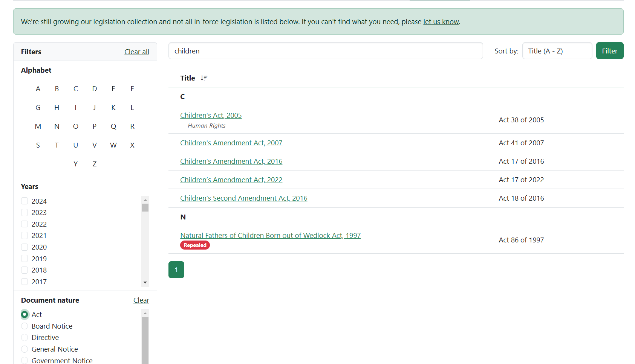
Task: Clear the Document nature filter
Action: click(x=141, y=300)
